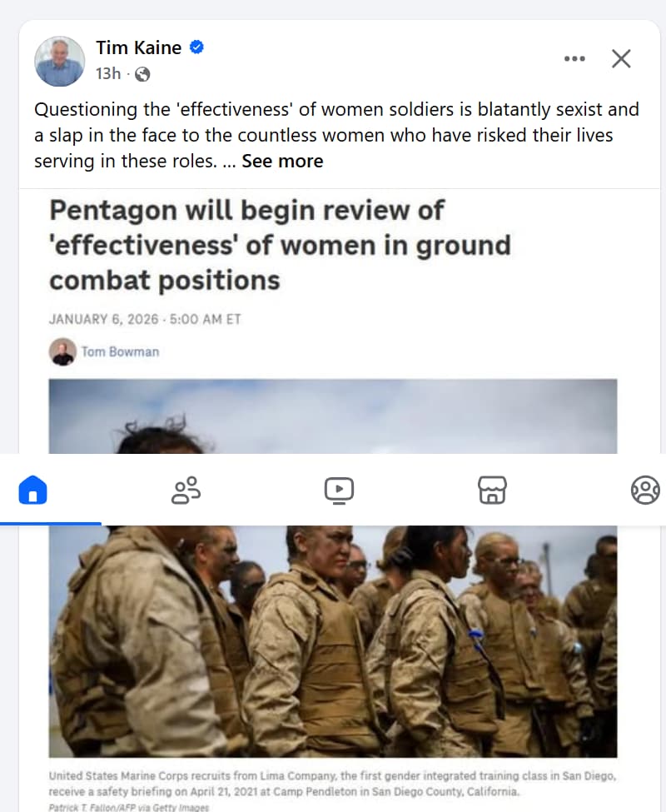Click the photo caption about Lima Company
Viewport: 666px width, 812px height.
pyautogui.click(x=332, y=784)
